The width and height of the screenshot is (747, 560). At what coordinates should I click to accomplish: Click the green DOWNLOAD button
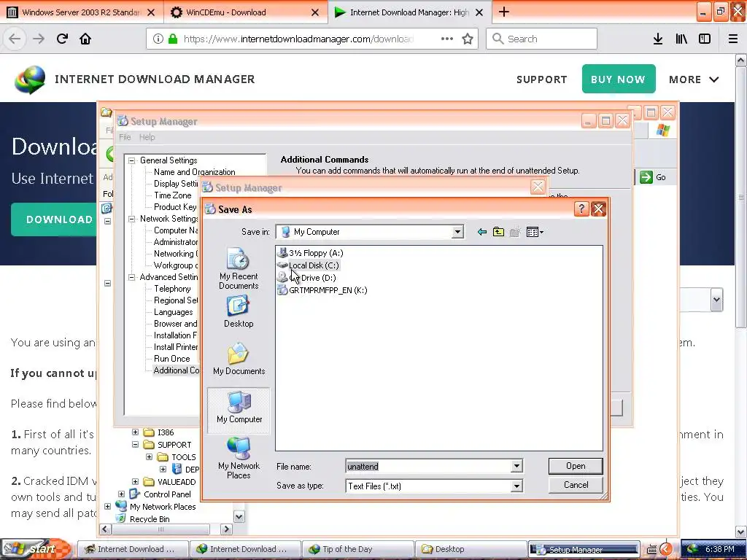[x=54, y=219]
